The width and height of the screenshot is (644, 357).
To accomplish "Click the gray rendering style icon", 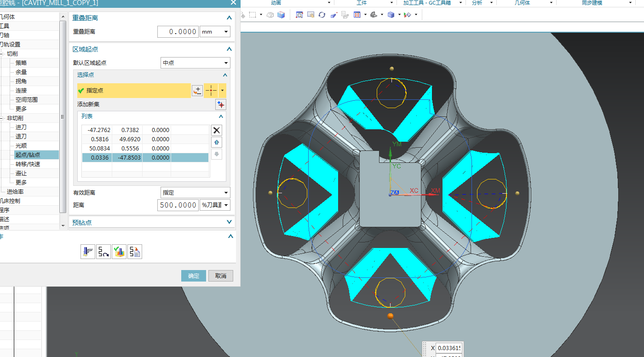I will coord(374,15).
